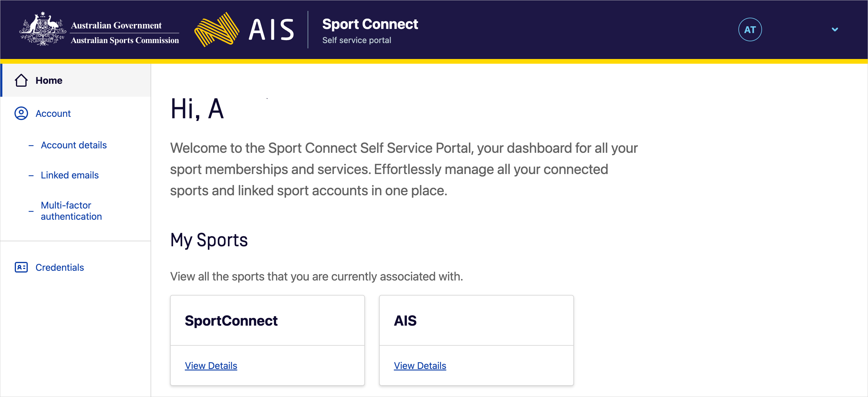This screenshot has width=868, height=397.
Task: Click the SportConnect card title
Action: click(x=231, y=320)
